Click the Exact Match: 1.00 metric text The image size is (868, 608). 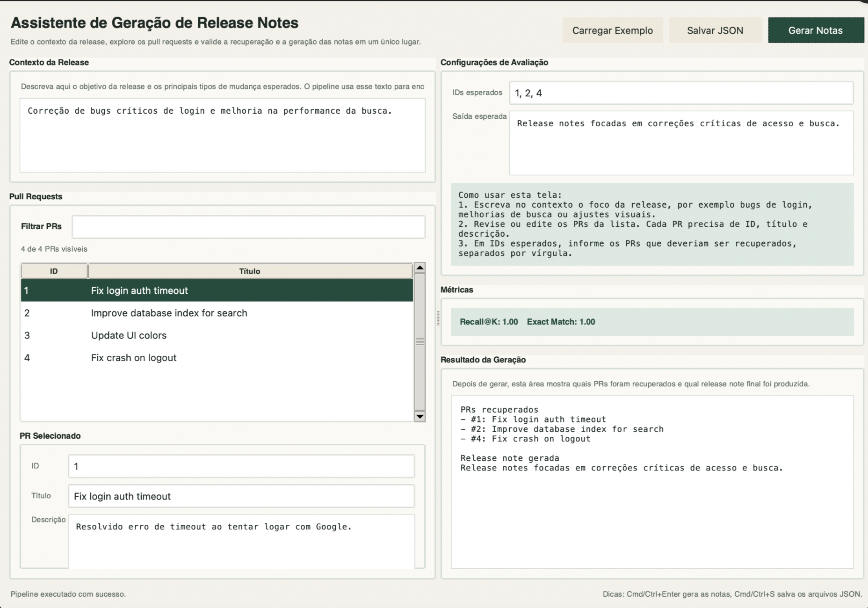coord(561,322)
